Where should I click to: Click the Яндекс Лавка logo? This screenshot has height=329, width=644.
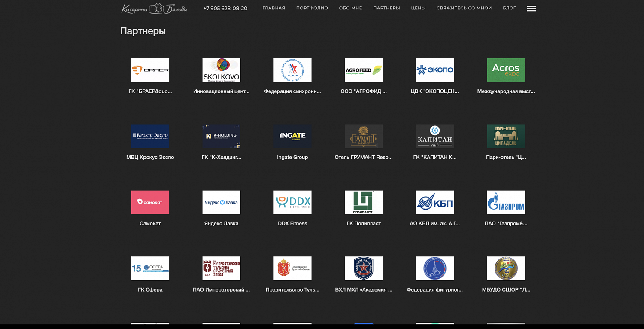[221, 202]
